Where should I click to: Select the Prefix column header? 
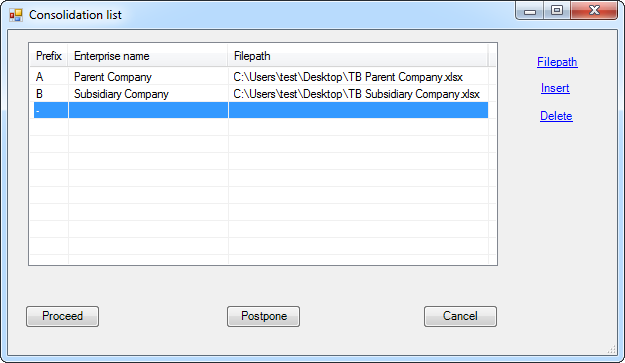pyautogui.click(x=49, y=56)
